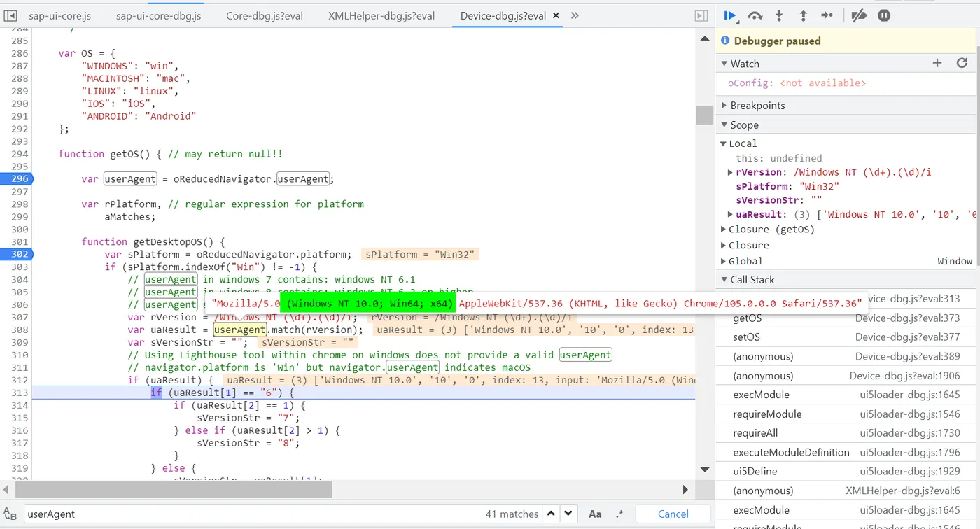
Task: Open XMLHelper-dbg.js?eval tab
Action: (381, 15)
